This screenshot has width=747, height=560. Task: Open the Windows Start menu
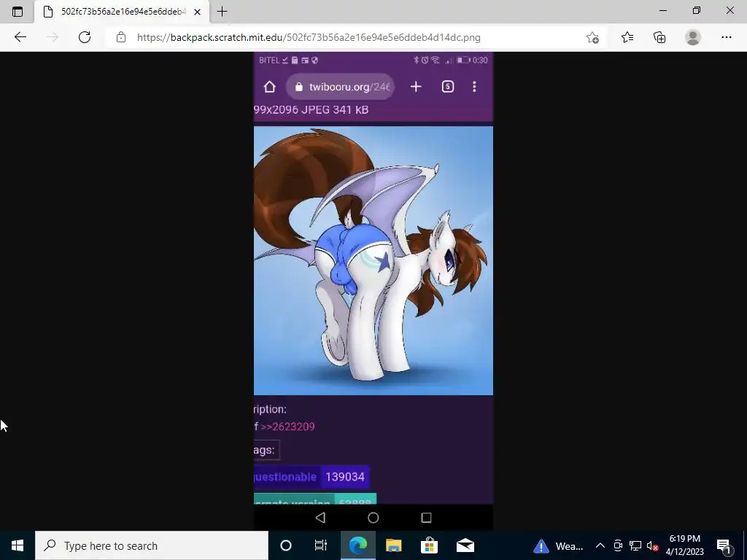point(18,545)
